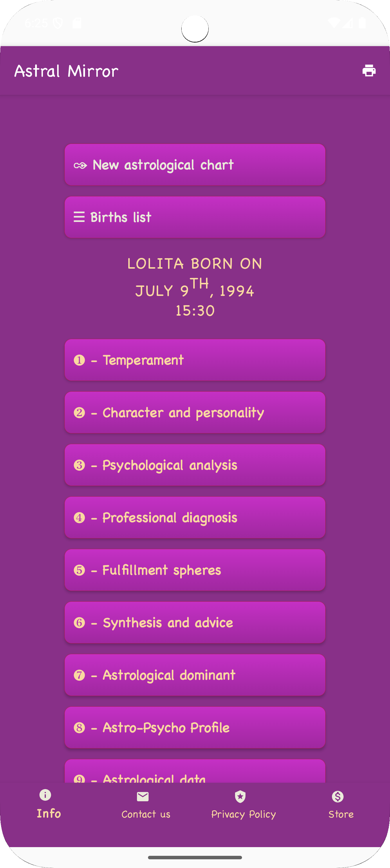
Task: Open Synthesis and advice section
Action: pyautogui.click(x=195, y=623)
